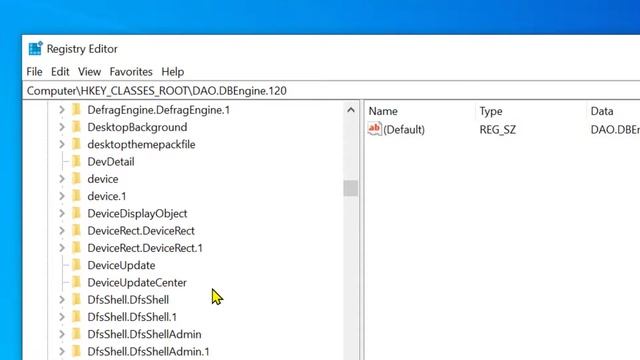Click the device.1 folder icon
This screenshot has width=640, height=360.
click(x=76, y=196)
